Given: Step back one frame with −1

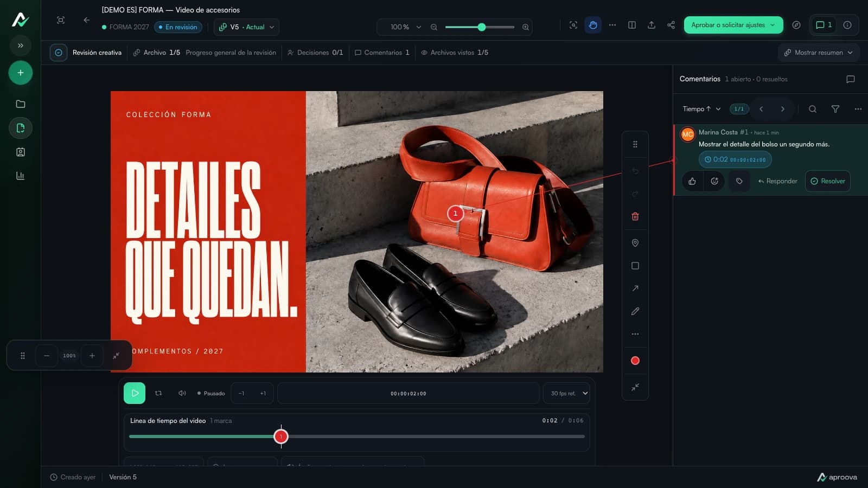Looking at the screenshot, I should coord(241,393).
